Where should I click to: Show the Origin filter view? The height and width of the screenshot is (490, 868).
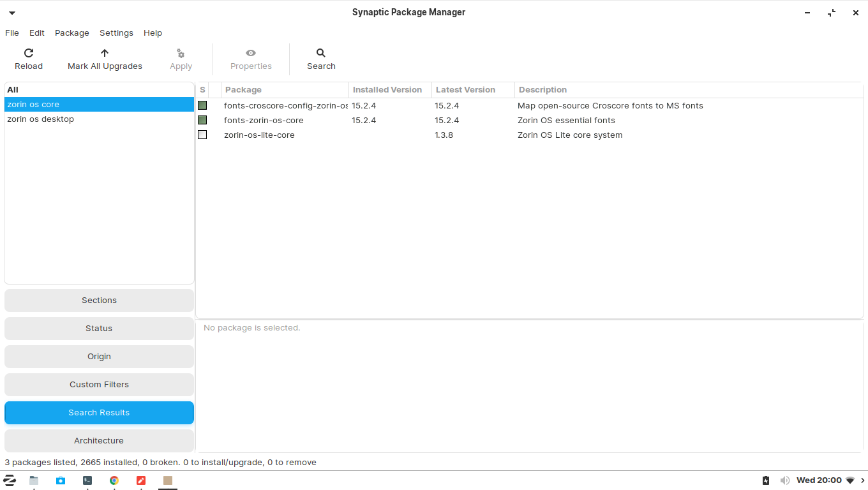tap(99, 357)
